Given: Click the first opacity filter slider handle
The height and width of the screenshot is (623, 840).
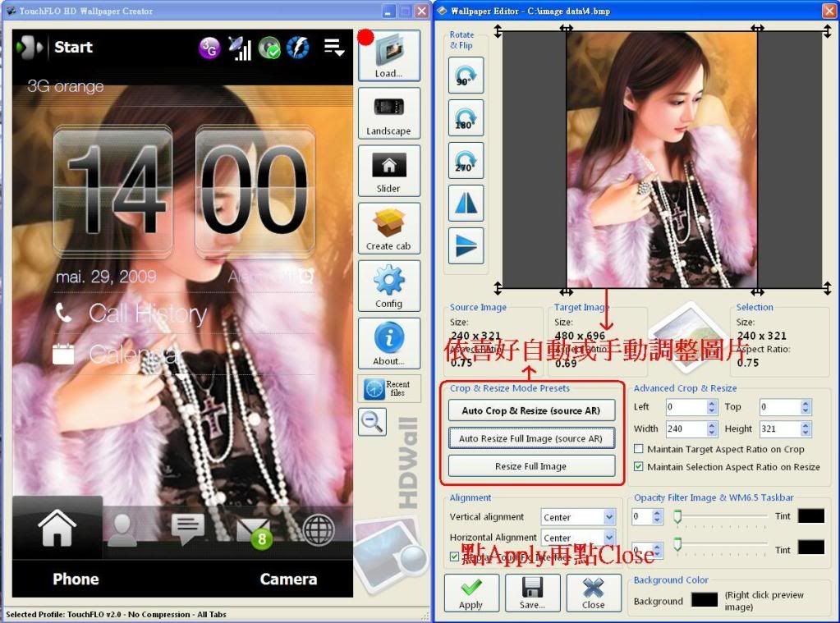Looking at the screenshot, I should click(x=677, y=516).
